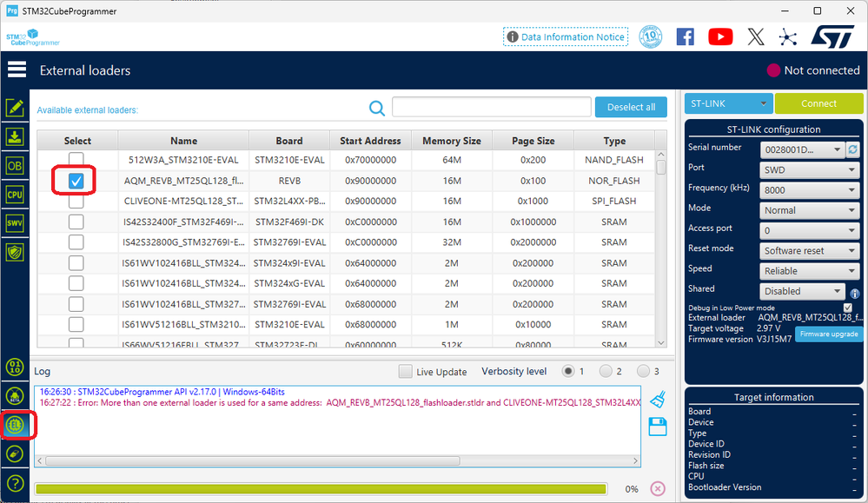Open Erasing & Programming download icon

pos(15,136)
